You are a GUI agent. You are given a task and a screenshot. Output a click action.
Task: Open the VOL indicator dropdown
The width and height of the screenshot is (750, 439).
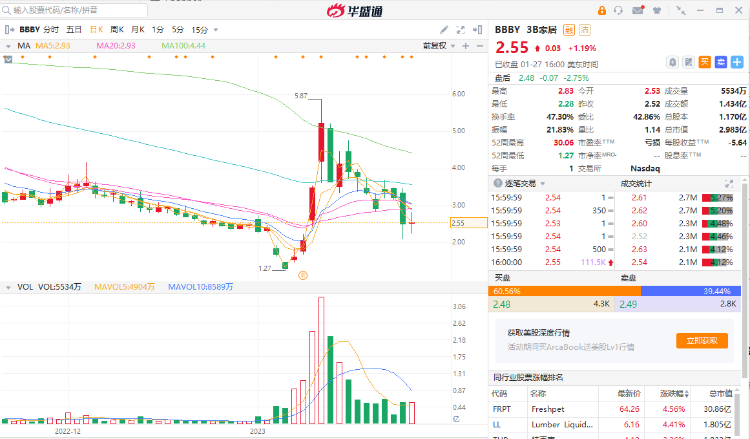[8, 287]
